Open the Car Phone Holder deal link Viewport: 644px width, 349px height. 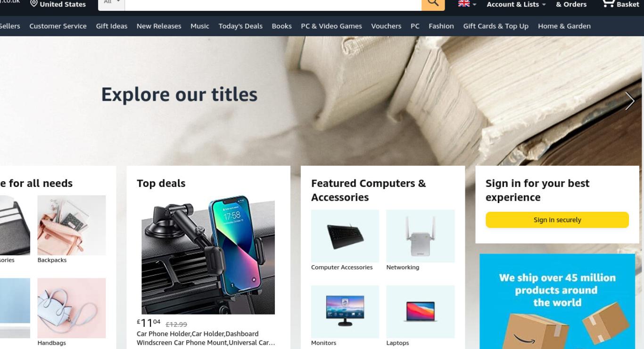(x=206, y=338)
